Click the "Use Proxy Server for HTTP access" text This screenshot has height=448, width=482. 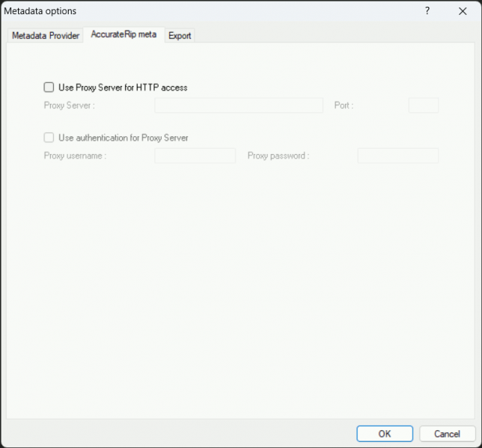(x=123, y=88)
